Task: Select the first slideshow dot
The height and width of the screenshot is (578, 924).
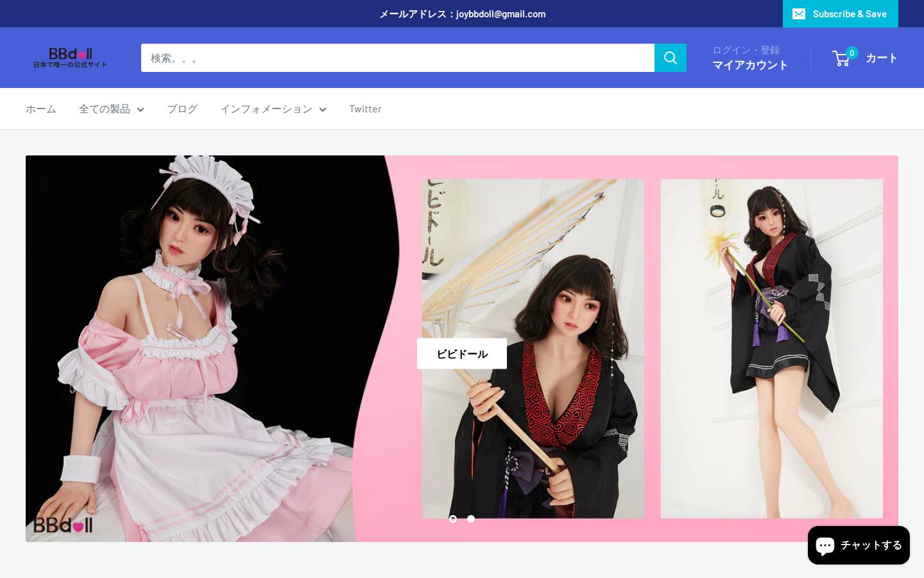Action: point(453,519)
